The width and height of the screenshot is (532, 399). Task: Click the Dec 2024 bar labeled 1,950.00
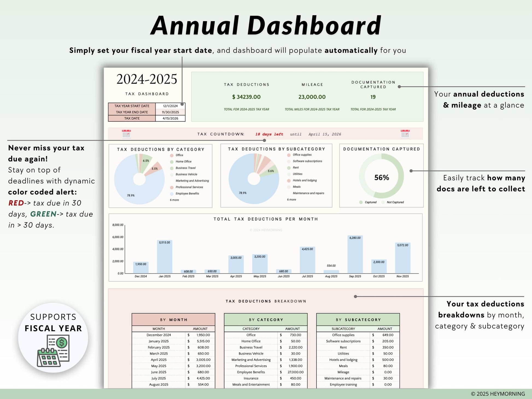[141, 268]
